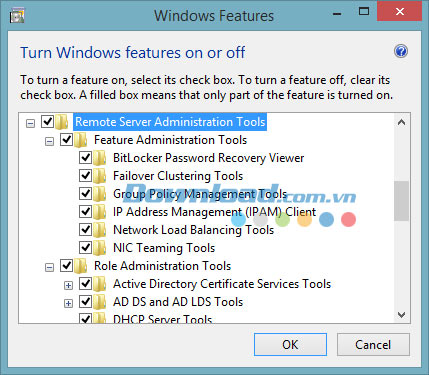Screen dimensions: 429x375
Task: Click folder icon beside Feature Administration Tools
Action: (81, 140)
